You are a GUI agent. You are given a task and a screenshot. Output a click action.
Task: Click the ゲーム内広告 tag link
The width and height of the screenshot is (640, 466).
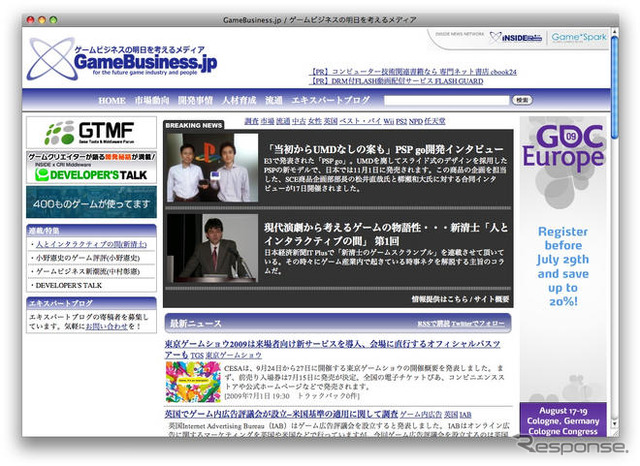[x=421, y=415]
